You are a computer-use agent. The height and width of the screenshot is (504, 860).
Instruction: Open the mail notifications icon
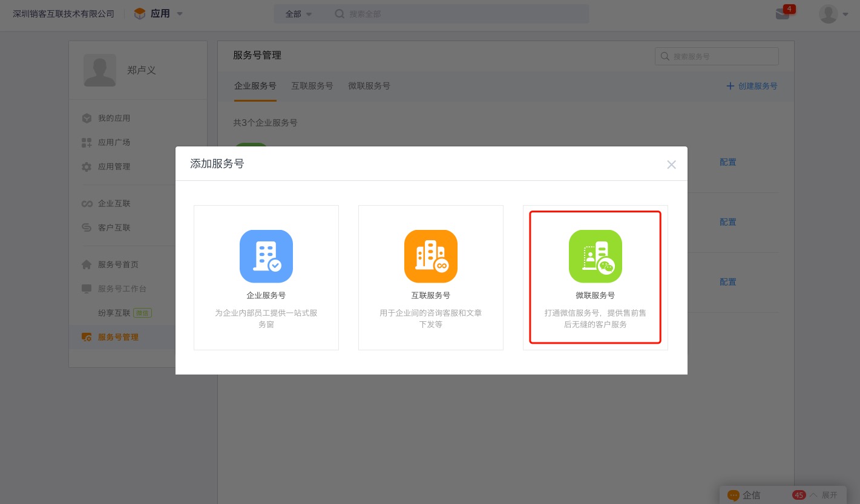tap(783, 13)
